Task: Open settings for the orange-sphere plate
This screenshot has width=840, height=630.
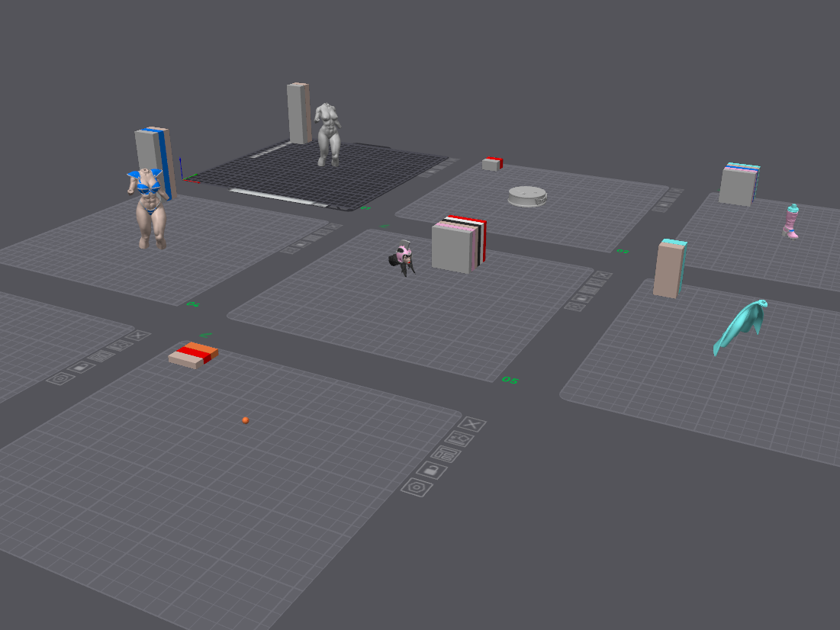Action: [417, 487]
